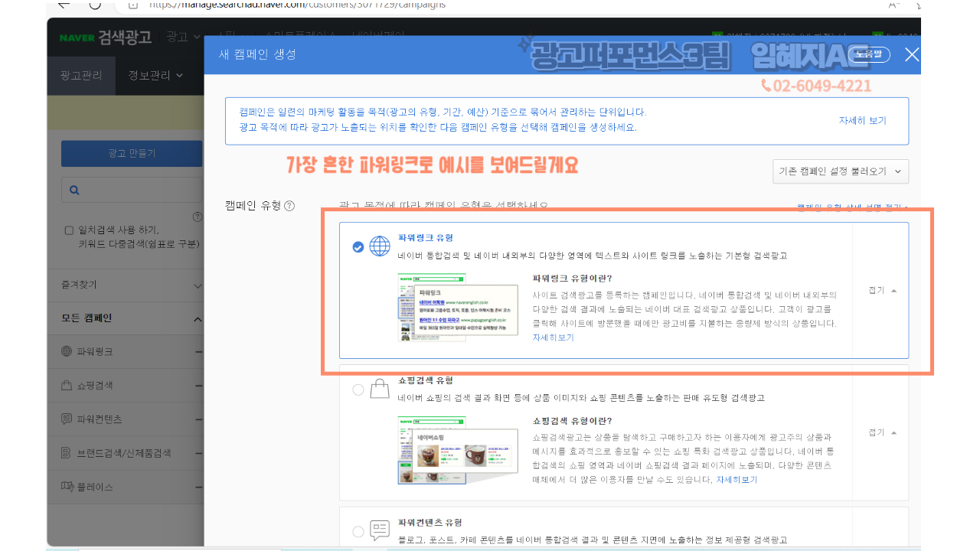Click the help icon above 일치검색 checkbox
The width and height of the screenshot is (980, 551).
(197, 217)
